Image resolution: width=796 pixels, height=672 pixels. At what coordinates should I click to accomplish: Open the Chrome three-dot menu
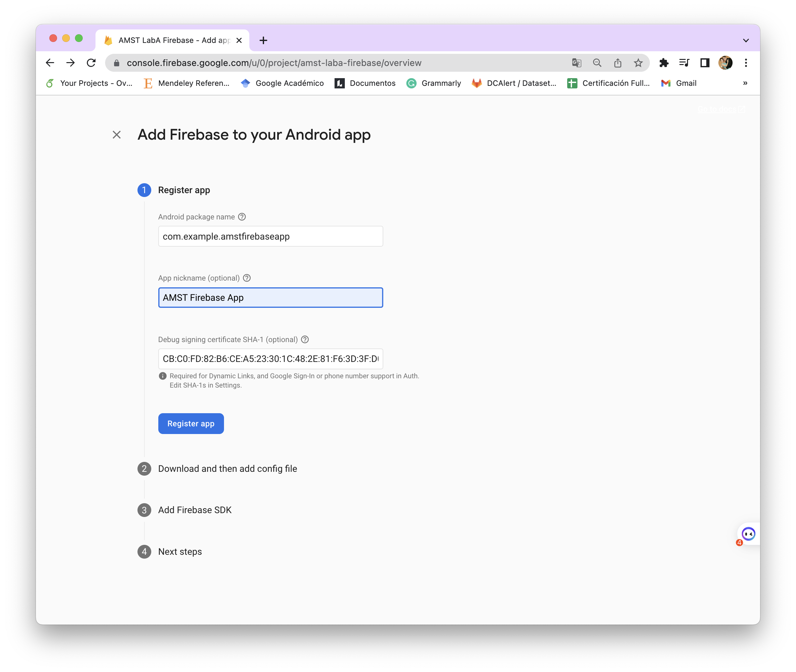(x=746, y=63)
